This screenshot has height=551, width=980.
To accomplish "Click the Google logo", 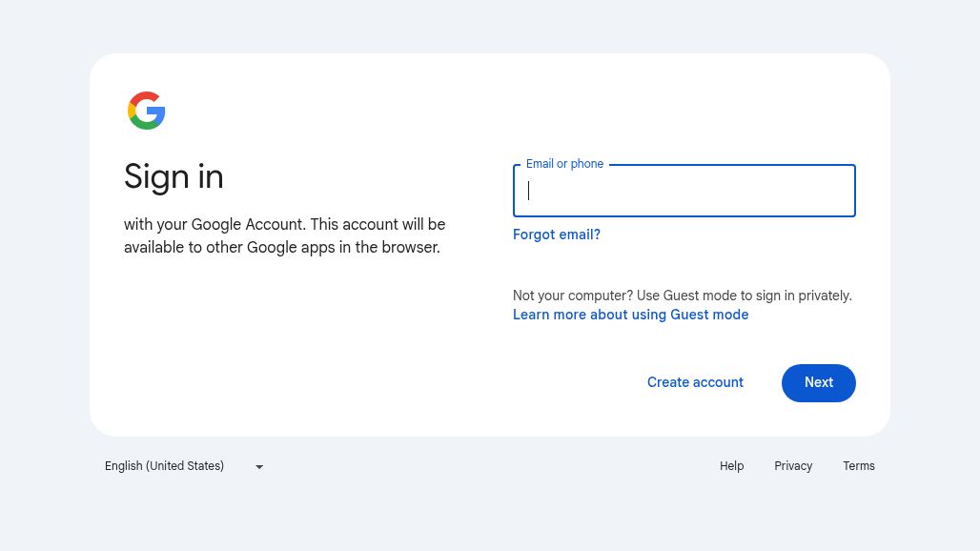I will click(x=147, y=111).
